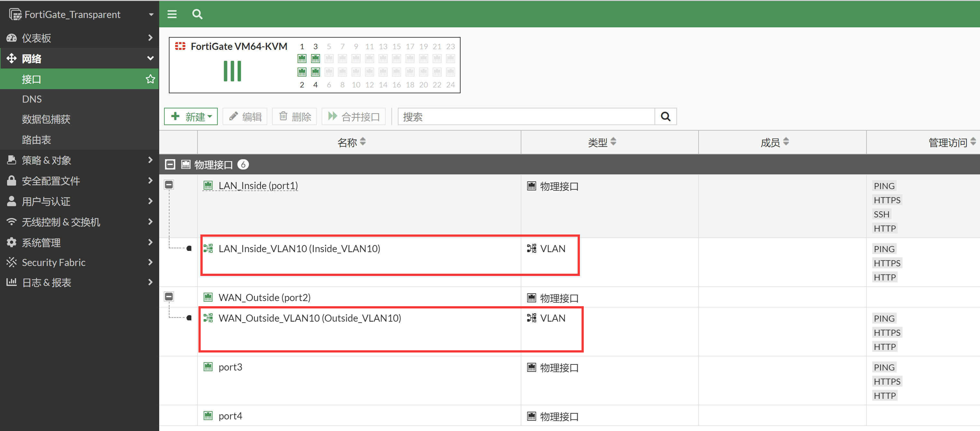Collapse LAN_Inside (port1) sub-interfaces

point(169,185)
